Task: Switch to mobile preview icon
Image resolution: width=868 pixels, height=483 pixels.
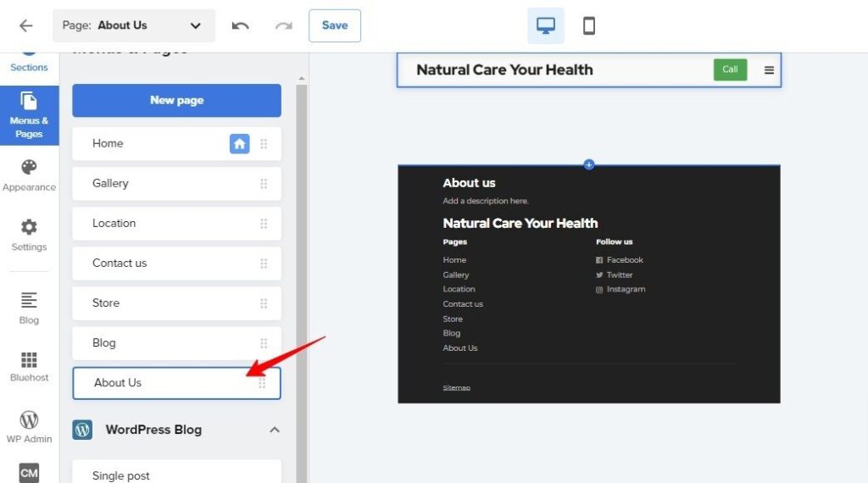Action: 589,25
